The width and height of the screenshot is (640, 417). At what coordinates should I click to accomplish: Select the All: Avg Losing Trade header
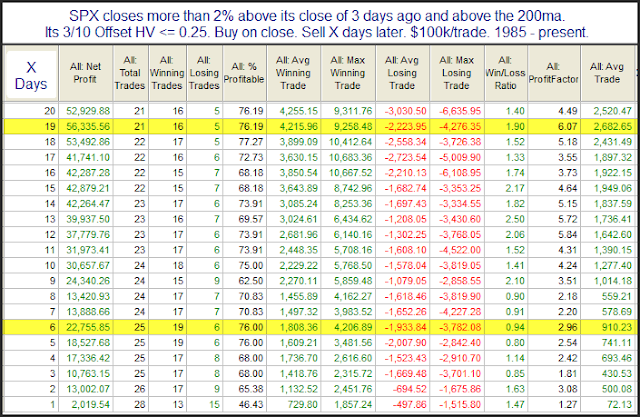402,73
